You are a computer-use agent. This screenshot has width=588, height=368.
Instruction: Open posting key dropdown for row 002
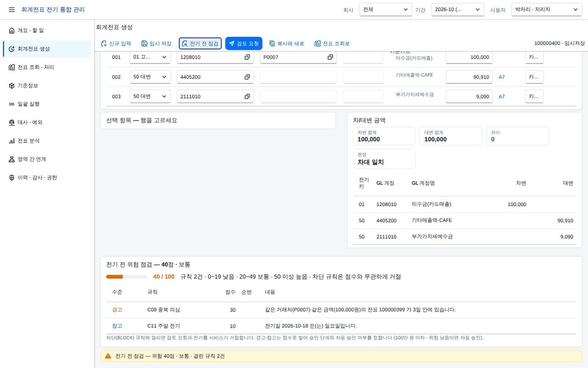[150, 77]
